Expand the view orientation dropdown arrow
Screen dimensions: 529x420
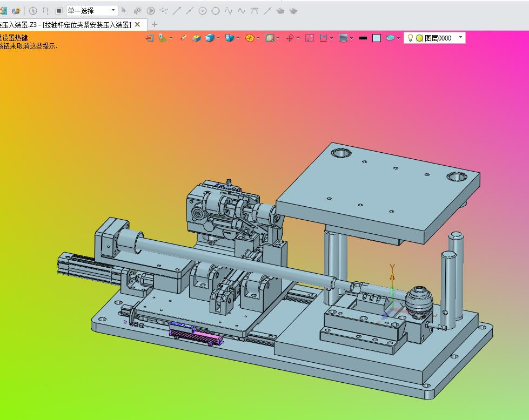(238, 38)
